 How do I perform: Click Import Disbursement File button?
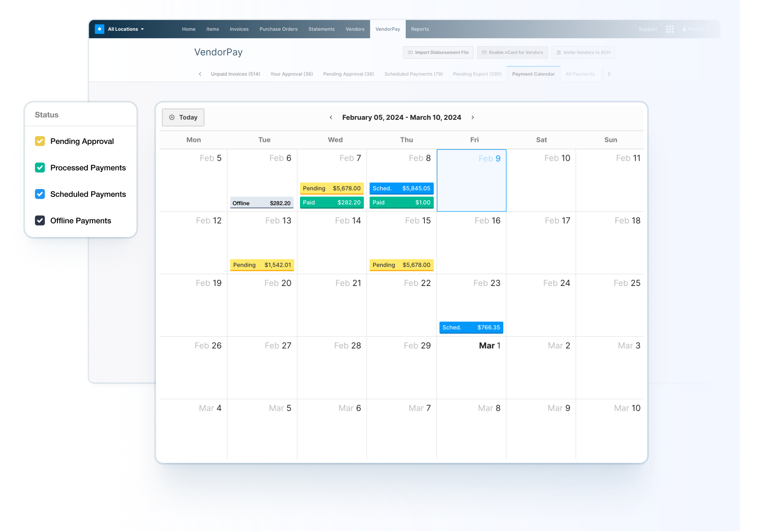click(438, 52)
